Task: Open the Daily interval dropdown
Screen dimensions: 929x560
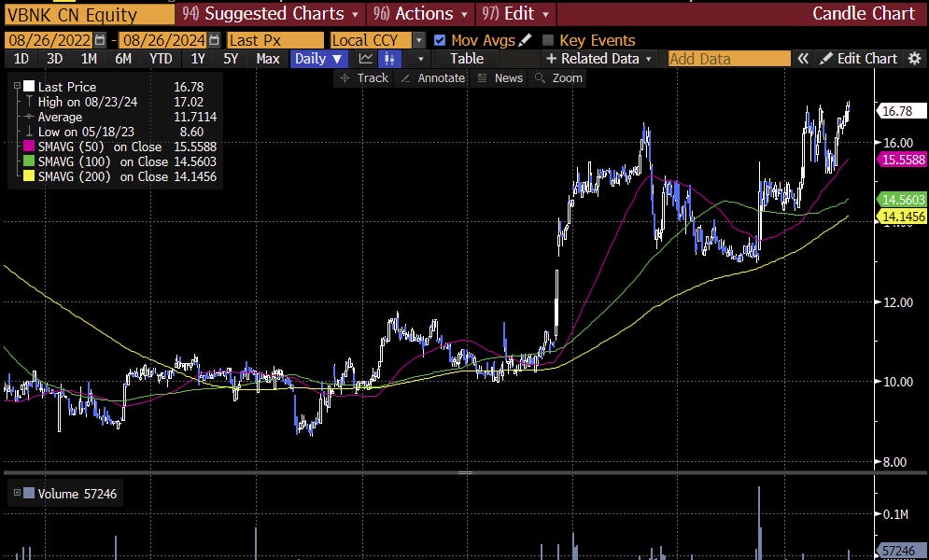Action: click(317, 58)
